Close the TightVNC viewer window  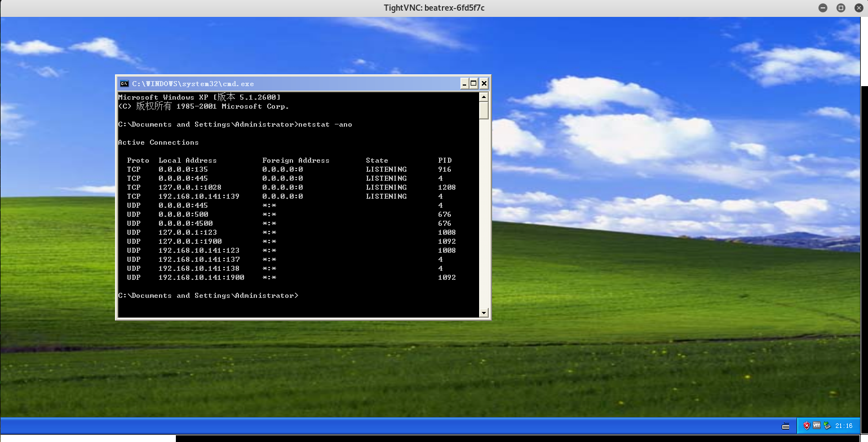(858, 8)
